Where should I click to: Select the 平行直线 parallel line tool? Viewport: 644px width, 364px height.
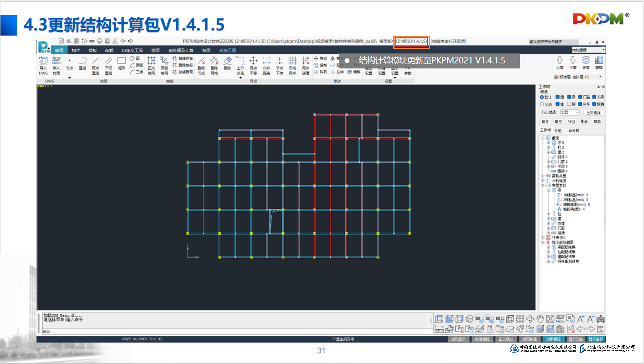click(x=109, y=66)
